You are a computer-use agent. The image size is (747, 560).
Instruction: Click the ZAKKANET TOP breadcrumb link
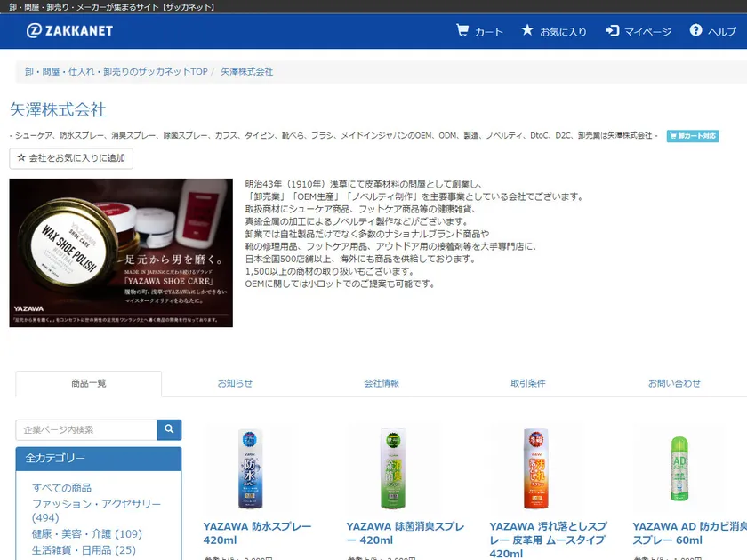(x=116, y=71)
